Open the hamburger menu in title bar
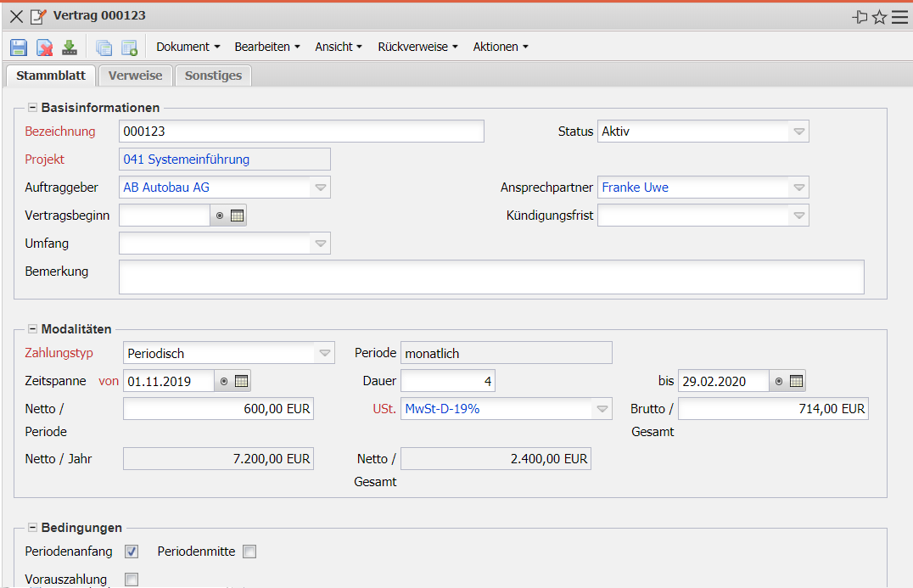 click(x=899, y=17)
